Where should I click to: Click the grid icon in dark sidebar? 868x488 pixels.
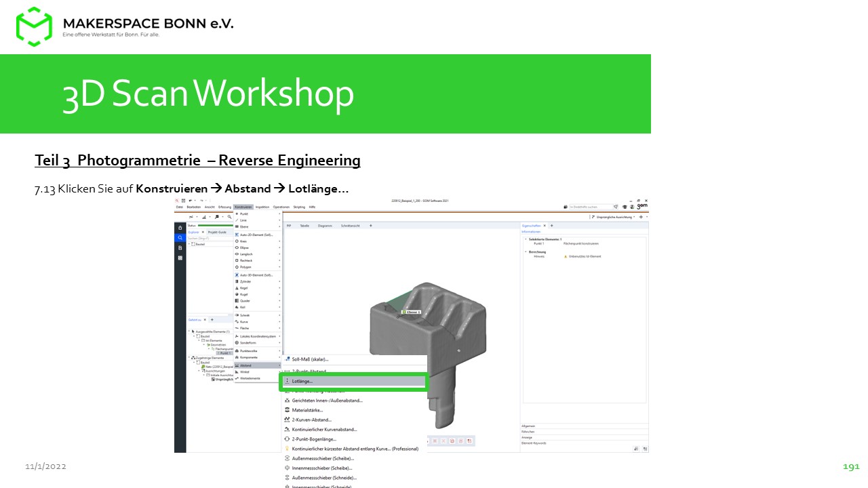180,258
